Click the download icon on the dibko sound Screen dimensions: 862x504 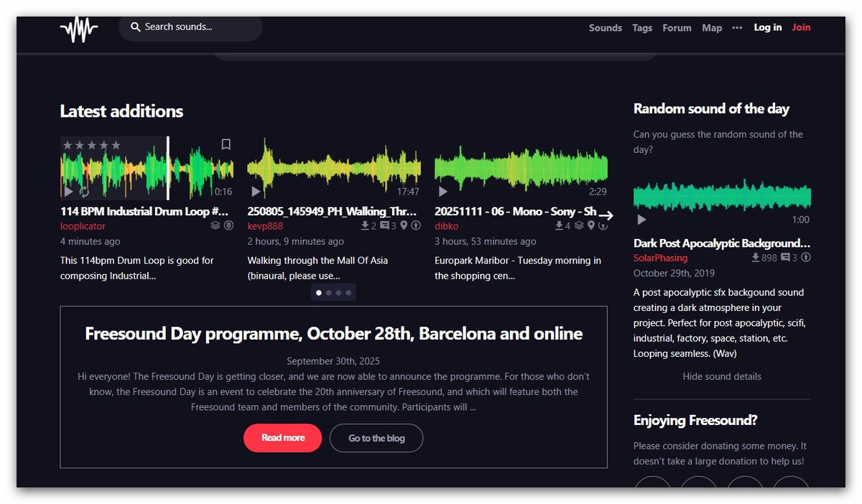click(x=560, y=225)
